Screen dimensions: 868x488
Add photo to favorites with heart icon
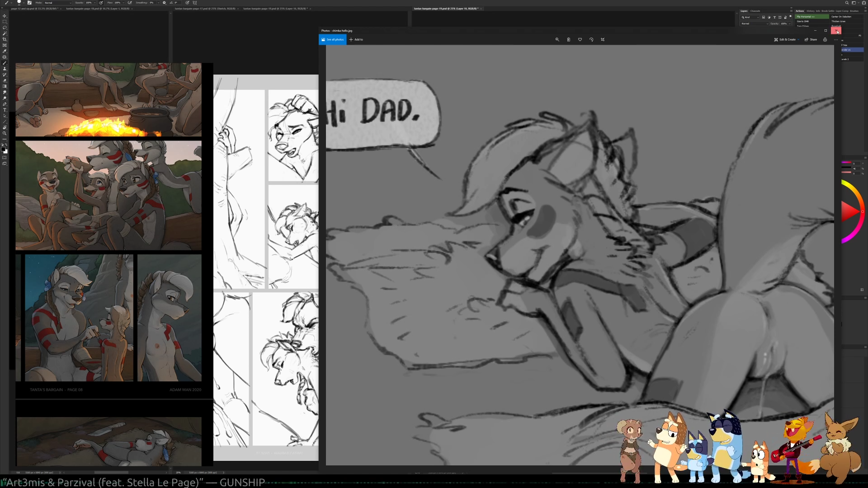(x=580, y=40)
